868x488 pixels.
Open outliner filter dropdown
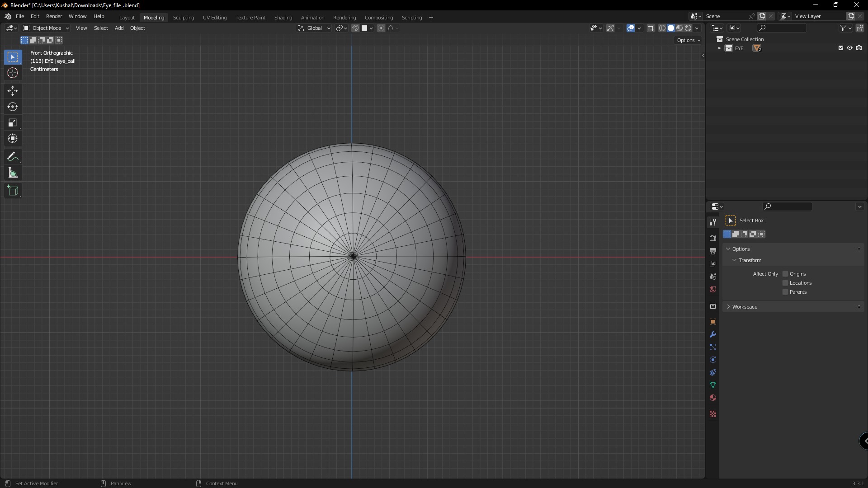pos(846,28)
